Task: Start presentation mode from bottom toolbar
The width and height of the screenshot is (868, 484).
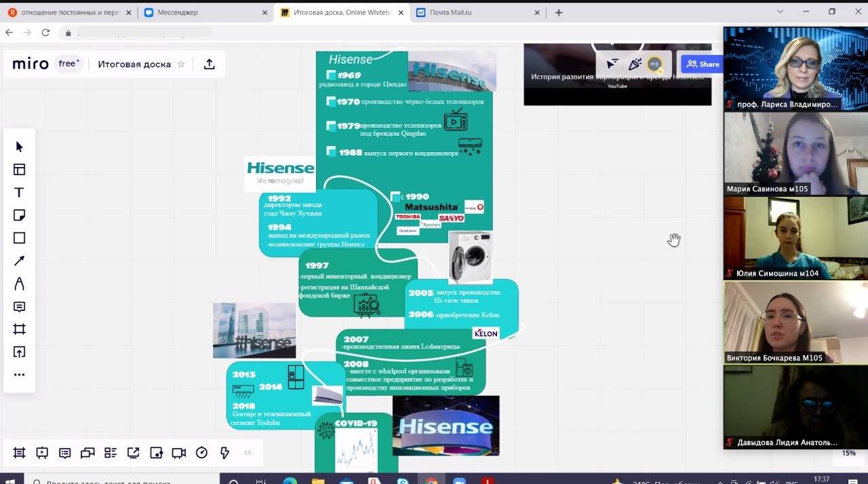Action: 42,453
